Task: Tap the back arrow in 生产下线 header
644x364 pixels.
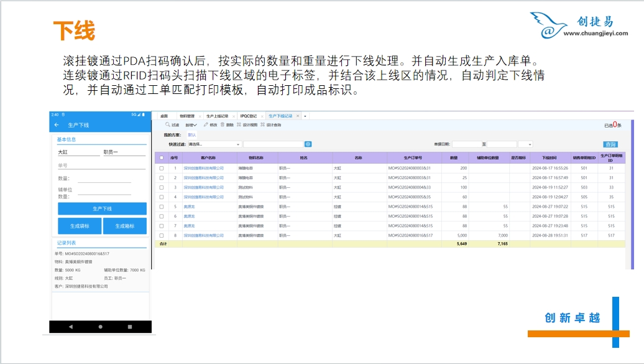Action: [x=57, y=125]
